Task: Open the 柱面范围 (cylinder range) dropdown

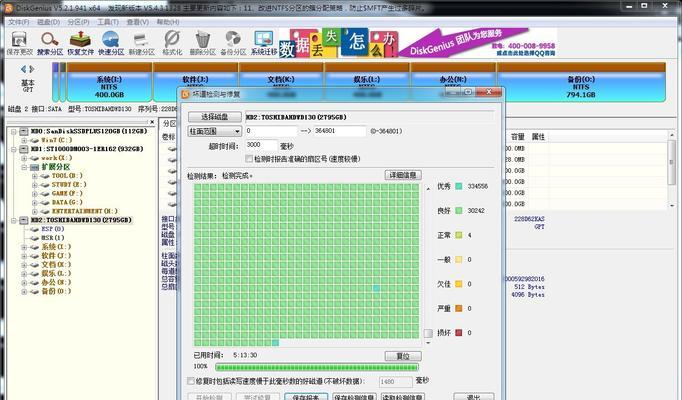Action: 215,131
